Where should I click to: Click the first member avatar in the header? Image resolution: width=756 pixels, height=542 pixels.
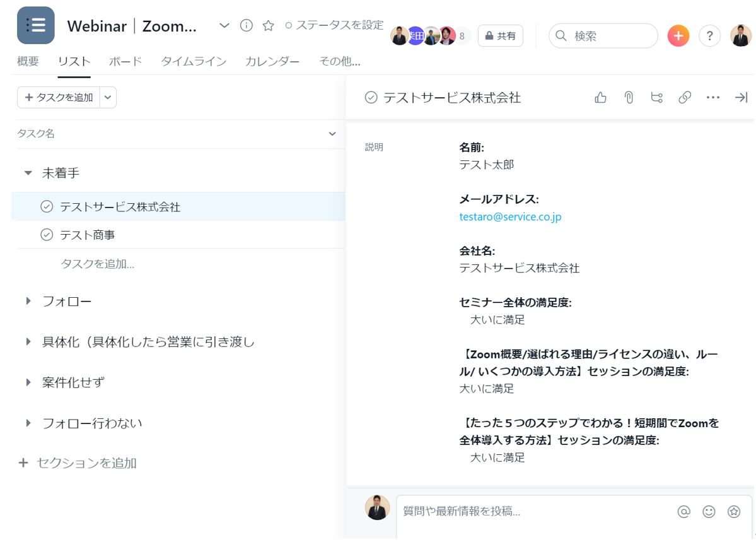pos(398,36)
